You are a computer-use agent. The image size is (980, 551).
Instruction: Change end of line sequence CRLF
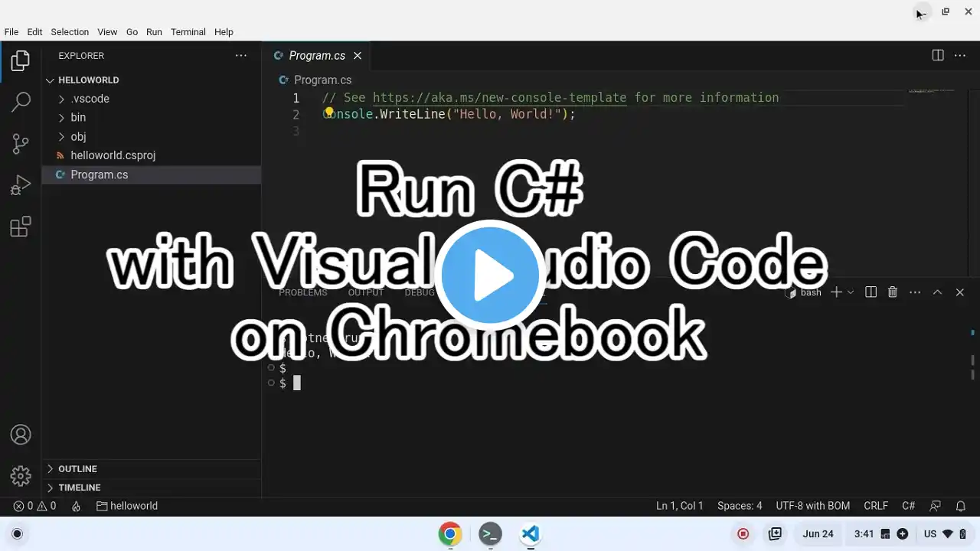click(x=876, y=506)
